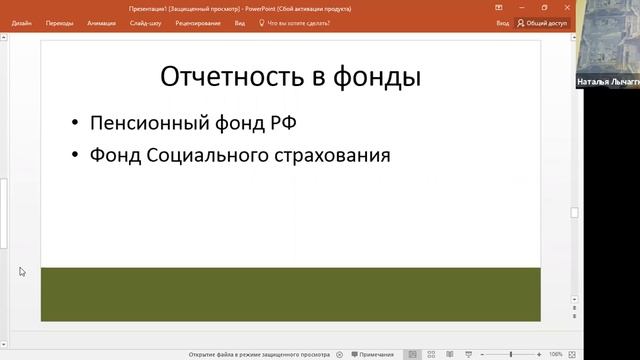The height and width of the screenshot is (360, 640).
Task: Open the Переходы ribbon tab
Action: pyautogui.click(x=60, y=23)
